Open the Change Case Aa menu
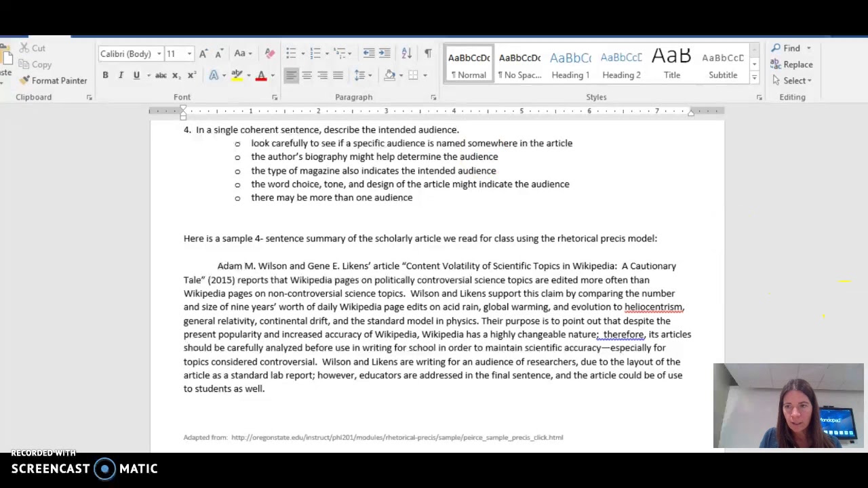This screenshot has width=868, height=488. [243, 54]
